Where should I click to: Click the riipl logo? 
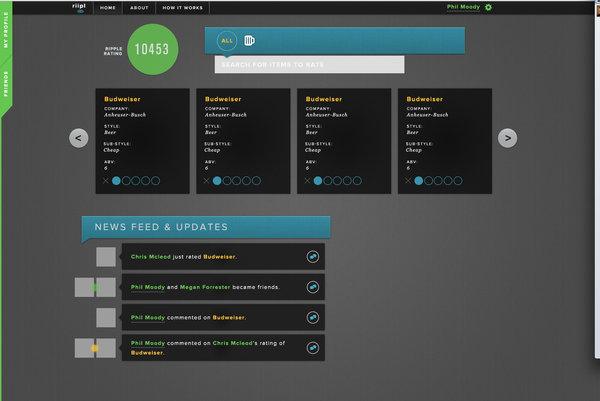tap(79, 7)
